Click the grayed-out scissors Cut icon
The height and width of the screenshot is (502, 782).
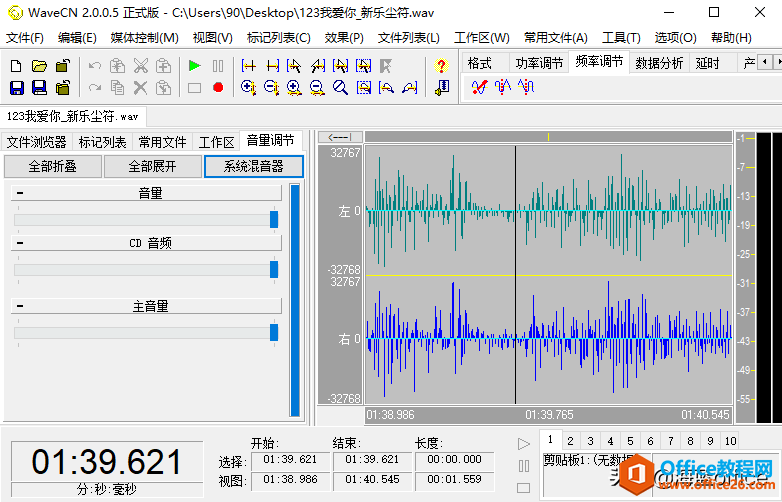tap(141, 66)
